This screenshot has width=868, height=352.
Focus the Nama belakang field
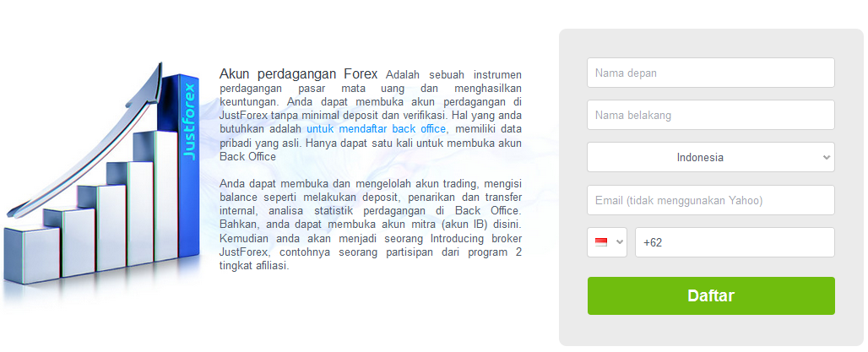click(711, 115)
